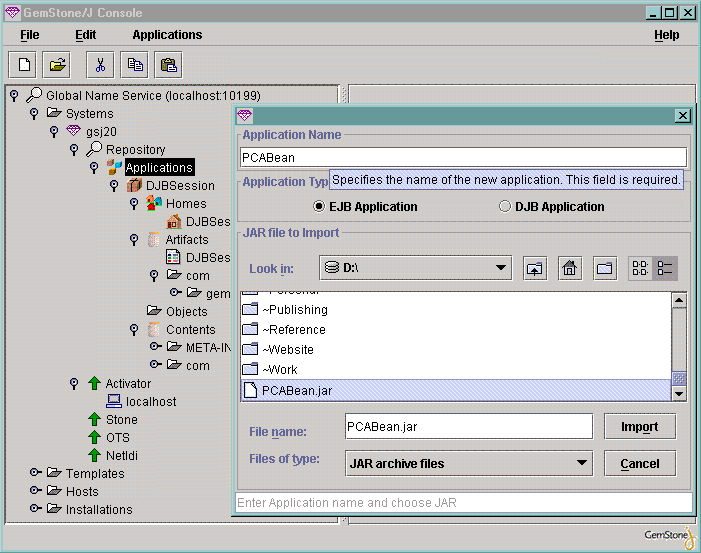
Task: Click the New document toolbar icon
Action: [x=23, y=65]
